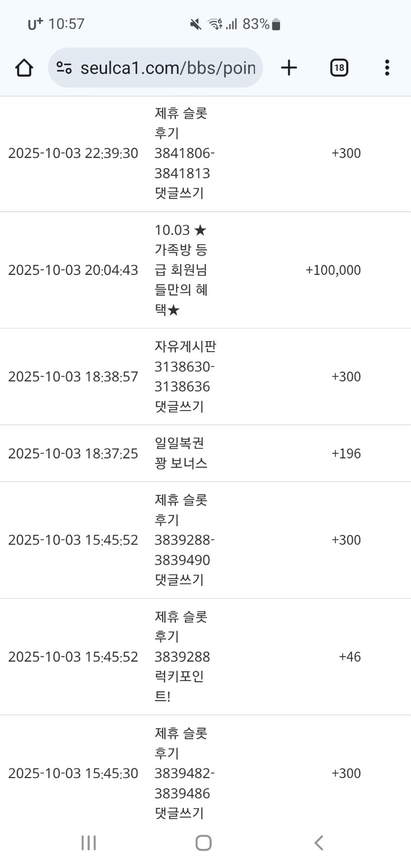The image size is (411, 868).
Task: Tap the browser home icon
Action: point(24,68)
